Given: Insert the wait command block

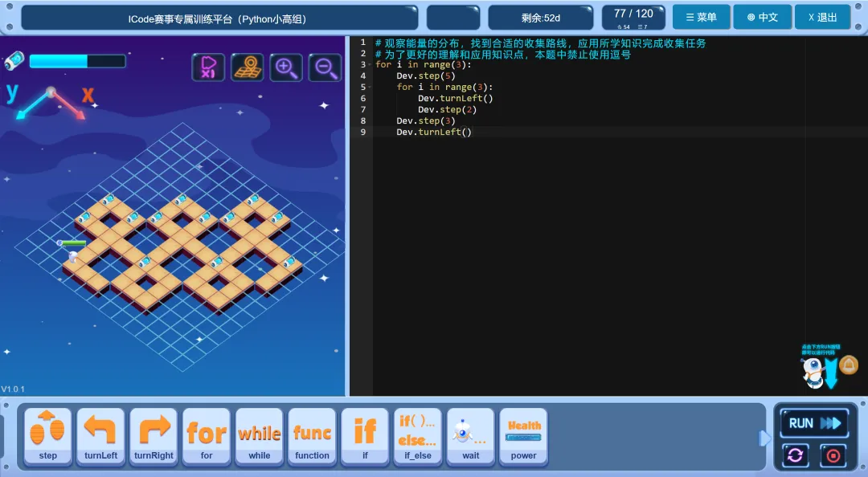Looking at the screenshot, I should coord(470,437).
